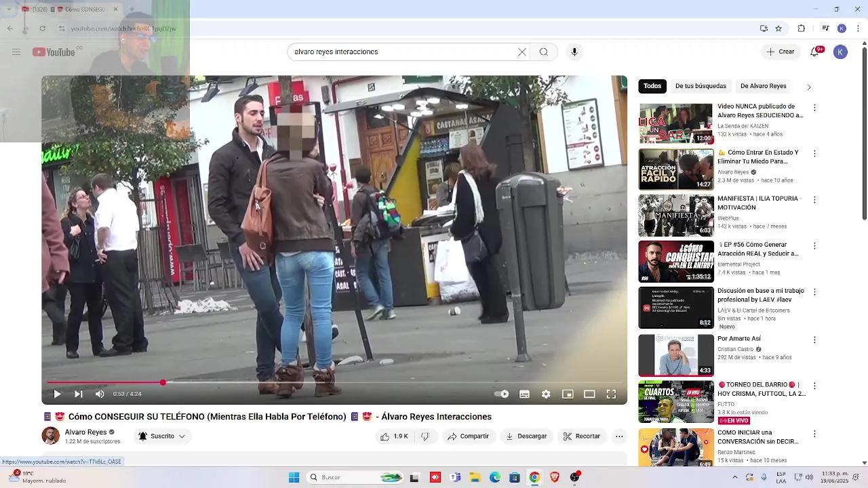Open Alvaro Reyes channel avatar
868x488 pixels.
point(51,436)
